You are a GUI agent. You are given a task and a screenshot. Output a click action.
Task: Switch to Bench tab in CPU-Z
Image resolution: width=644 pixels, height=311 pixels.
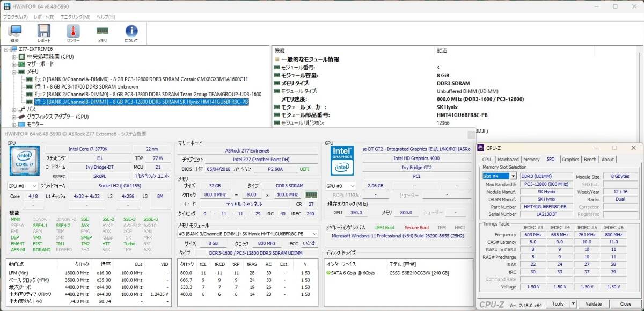pyautogui.click(x=590, y=160)
